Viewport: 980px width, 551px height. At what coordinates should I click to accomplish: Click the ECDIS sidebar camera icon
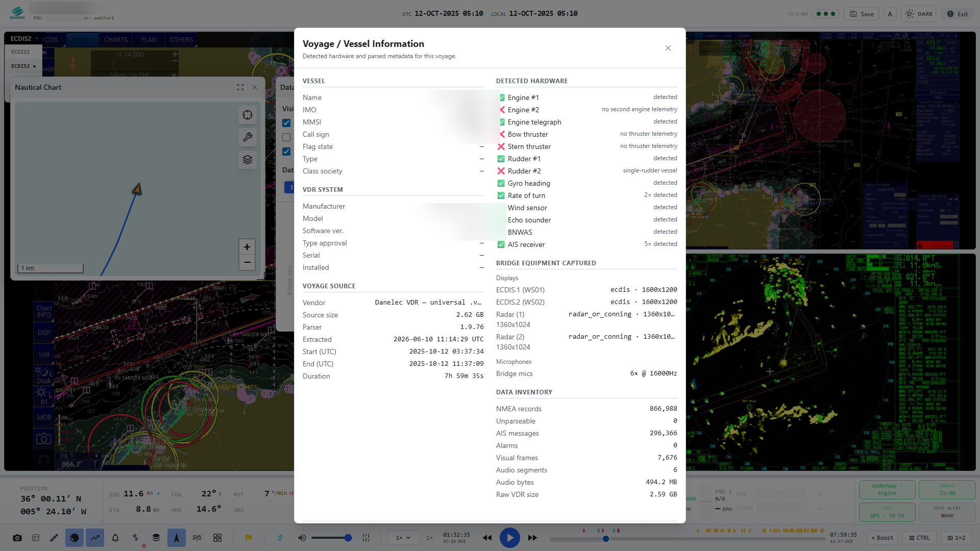(x=44, y=438)
